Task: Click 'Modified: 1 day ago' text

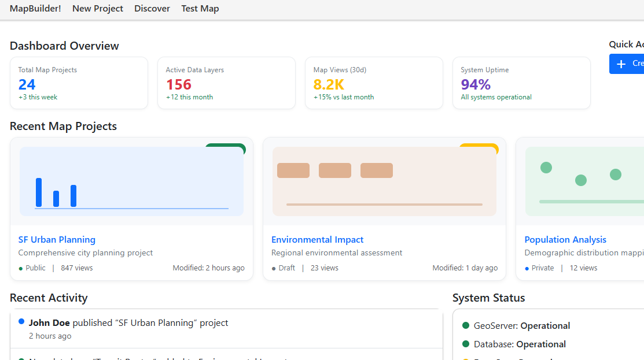Action: [465, 268]
